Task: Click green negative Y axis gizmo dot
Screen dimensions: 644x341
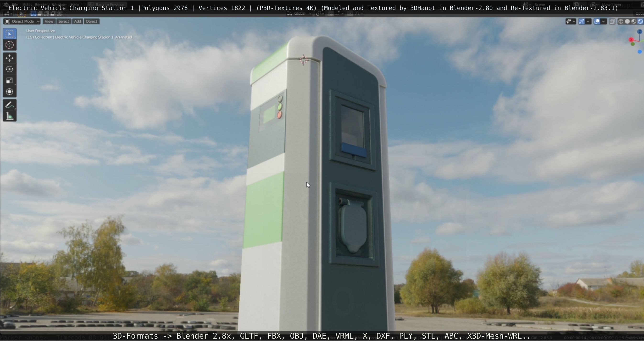Action: tap(633, 44)
